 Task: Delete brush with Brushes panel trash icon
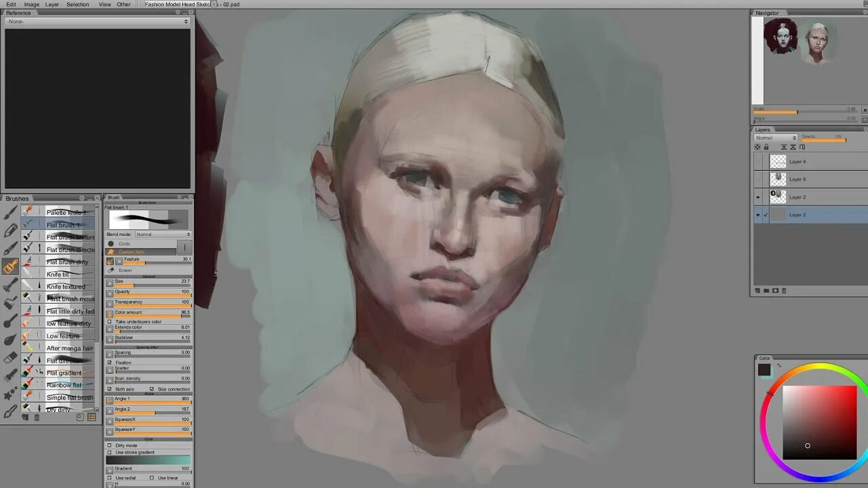36,418
